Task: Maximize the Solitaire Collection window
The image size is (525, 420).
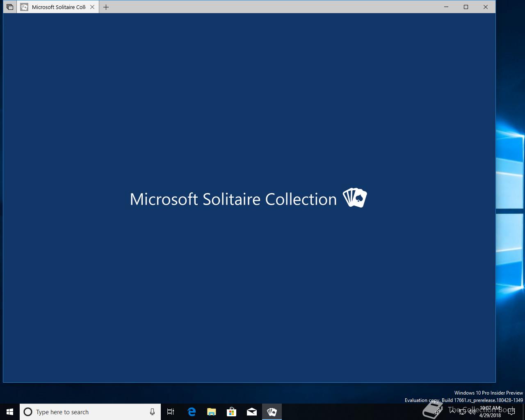Action: (x=466, y=7)
